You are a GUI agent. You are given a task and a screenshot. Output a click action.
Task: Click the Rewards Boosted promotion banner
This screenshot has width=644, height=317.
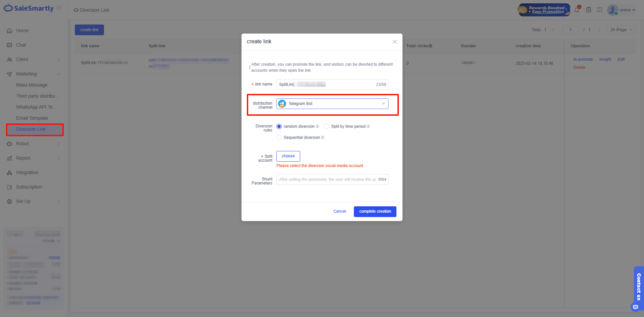tap(544, 10)
